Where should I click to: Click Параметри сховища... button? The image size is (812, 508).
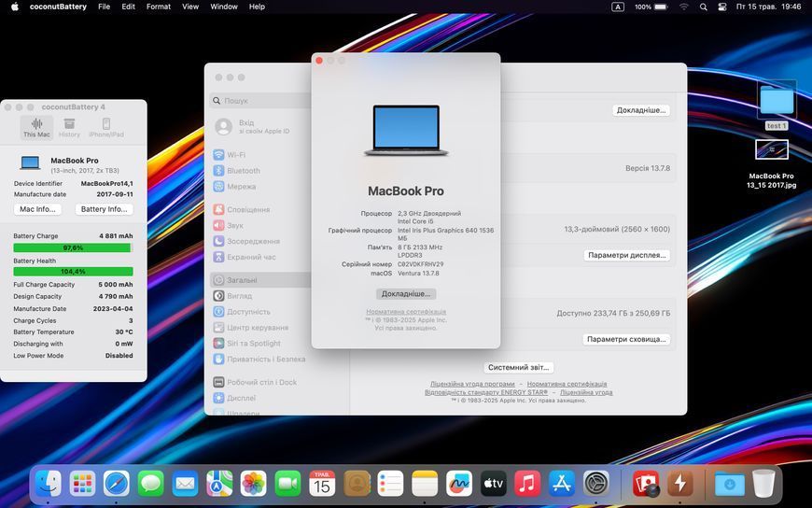tap(626, 339)
